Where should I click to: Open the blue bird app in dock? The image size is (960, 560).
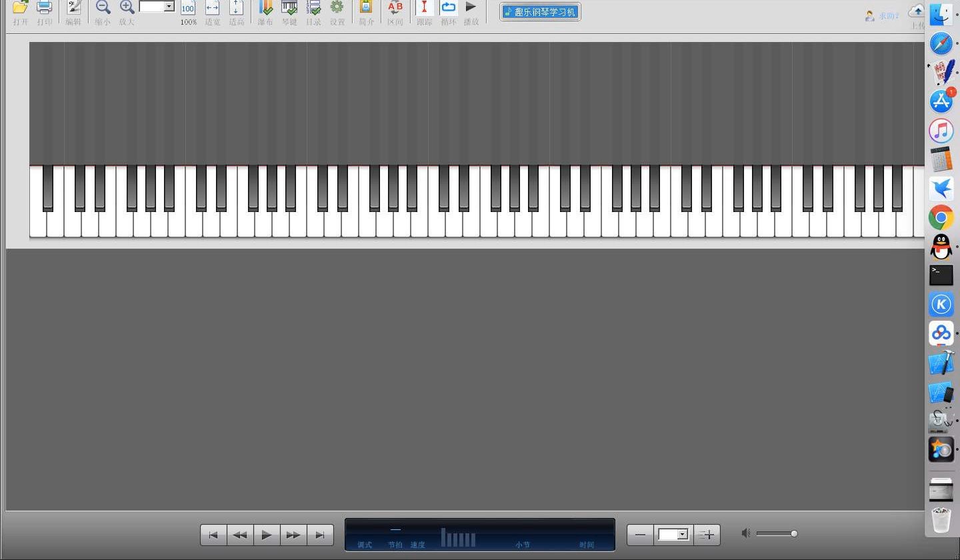pos(941,189)
